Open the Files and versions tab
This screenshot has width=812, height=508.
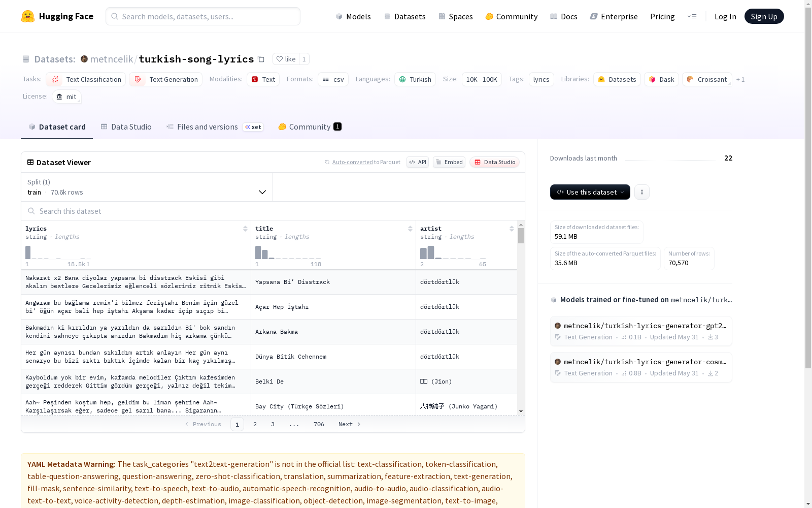click(215, 127)
